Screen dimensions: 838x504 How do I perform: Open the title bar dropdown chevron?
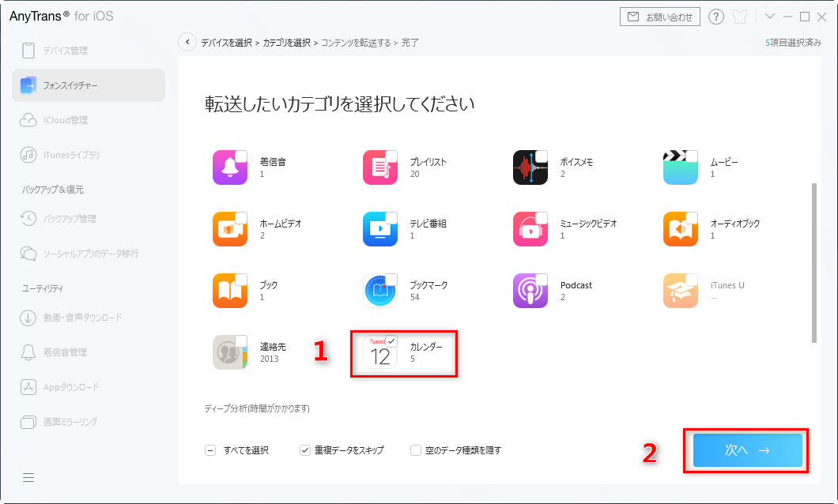(769, 16)
